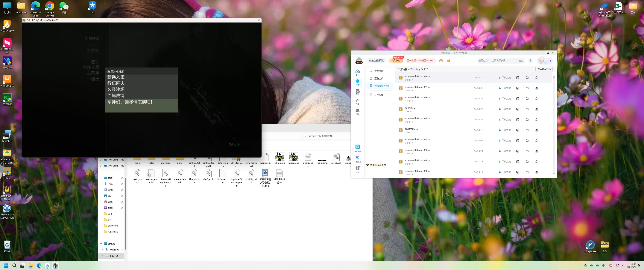Viewport: 644px width, 270px height.
Task: Expand the 下载 (D:) drive node
Action: [102, 256]
